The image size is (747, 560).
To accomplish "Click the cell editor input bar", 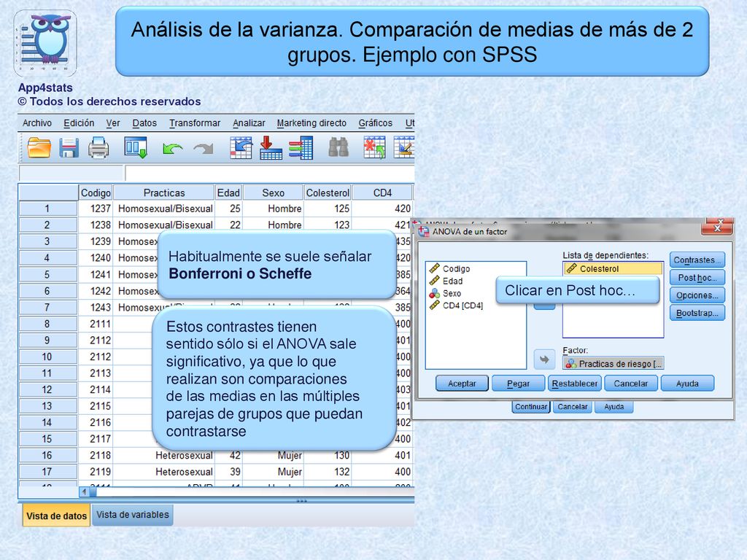I will point(270,172).
